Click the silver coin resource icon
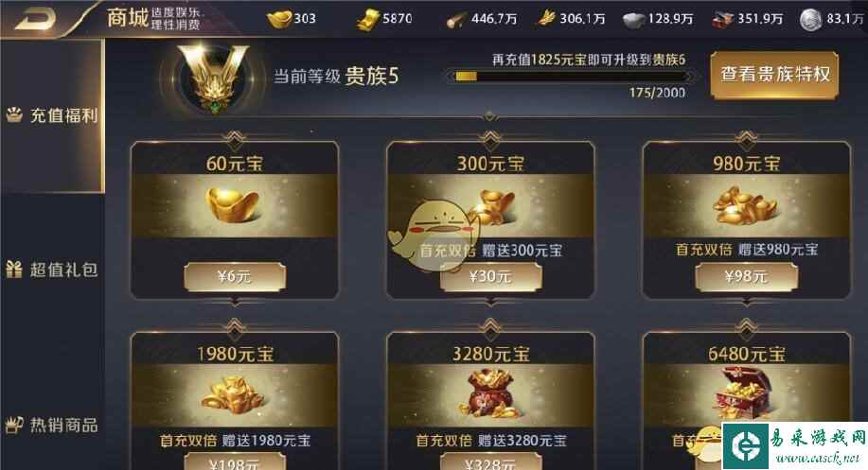The width and height of the screenshot is (868, 470). click(810, 20)
